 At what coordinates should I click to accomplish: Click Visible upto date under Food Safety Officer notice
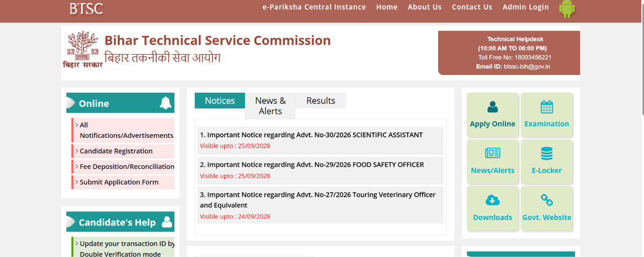point(235,176)
